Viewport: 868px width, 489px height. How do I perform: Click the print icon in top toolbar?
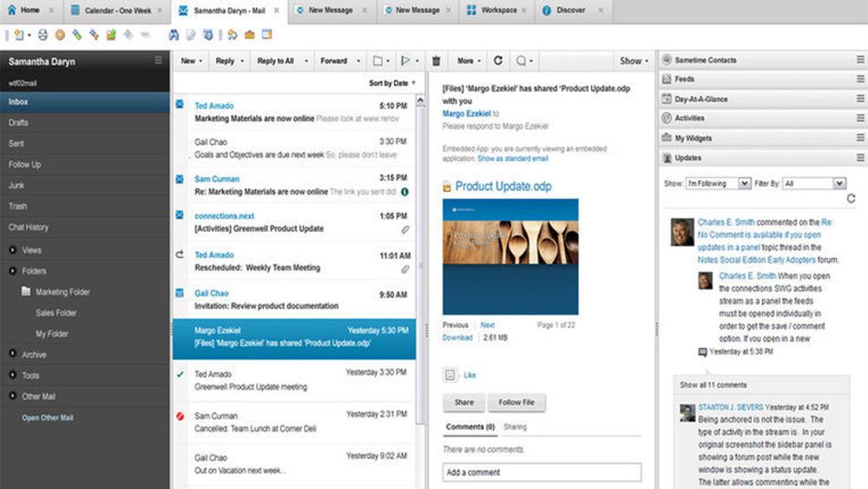click(x=43, y=35)
